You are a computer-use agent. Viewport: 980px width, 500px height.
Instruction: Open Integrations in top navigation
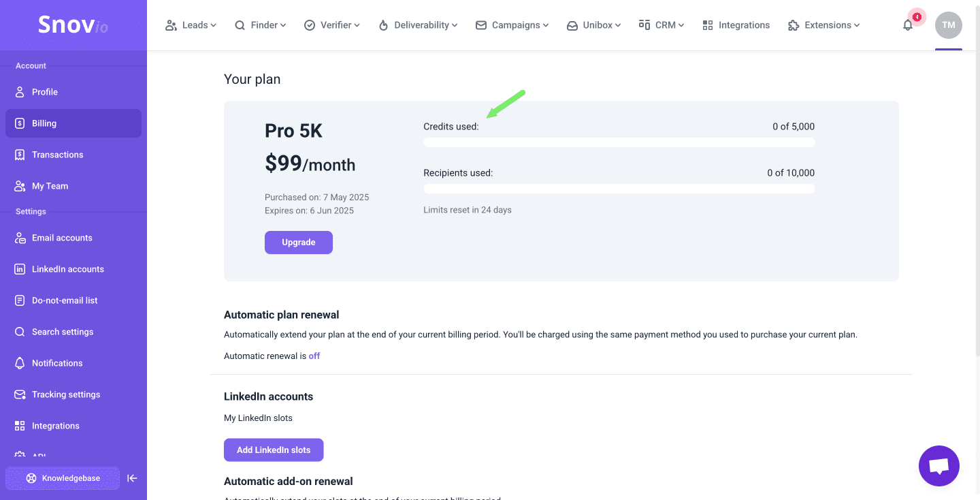[736, 25]
